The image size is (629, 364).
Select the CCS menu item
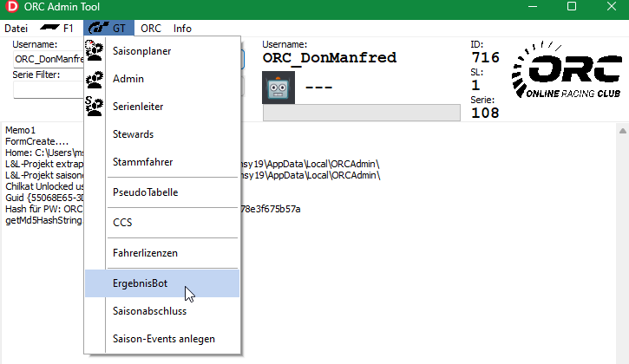tap(122, 223)
